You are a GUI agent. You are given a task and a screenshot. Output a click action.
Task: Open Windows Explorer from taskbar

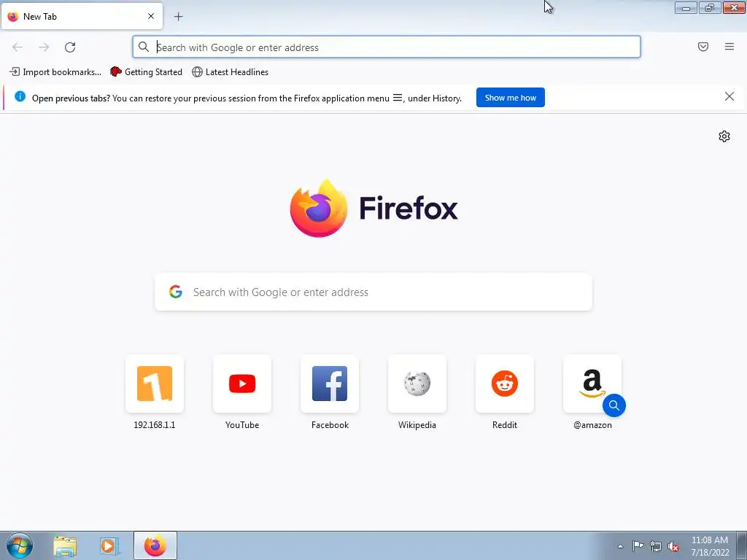coord(65,546)
